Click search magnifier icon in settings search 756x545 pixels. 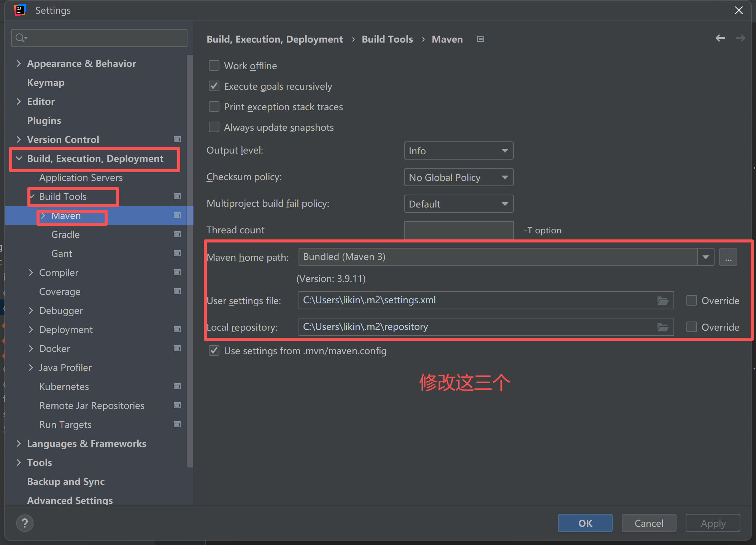(21, 38)
